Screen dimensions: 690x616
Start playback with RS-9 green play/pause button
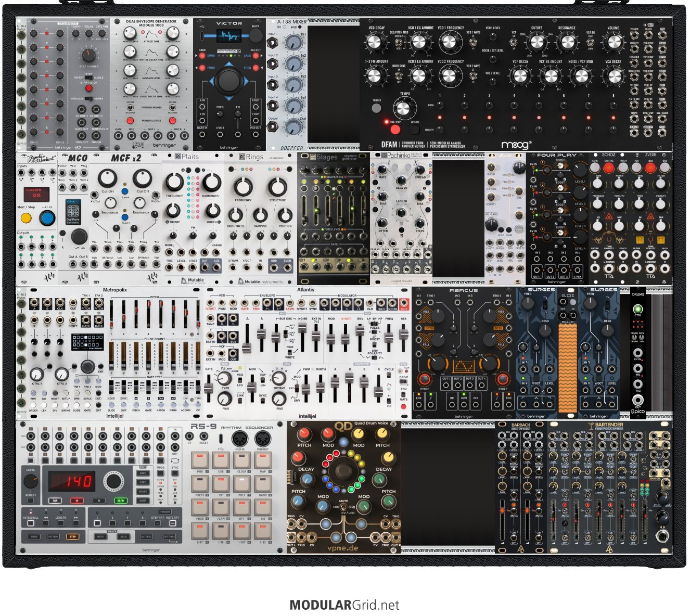(121, 500)
